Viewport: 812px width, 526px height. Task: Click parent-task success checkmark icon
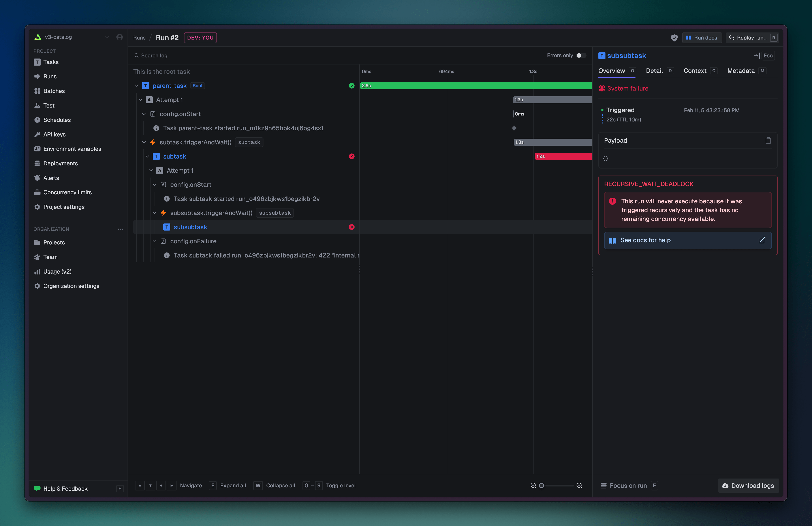[352, 86]
